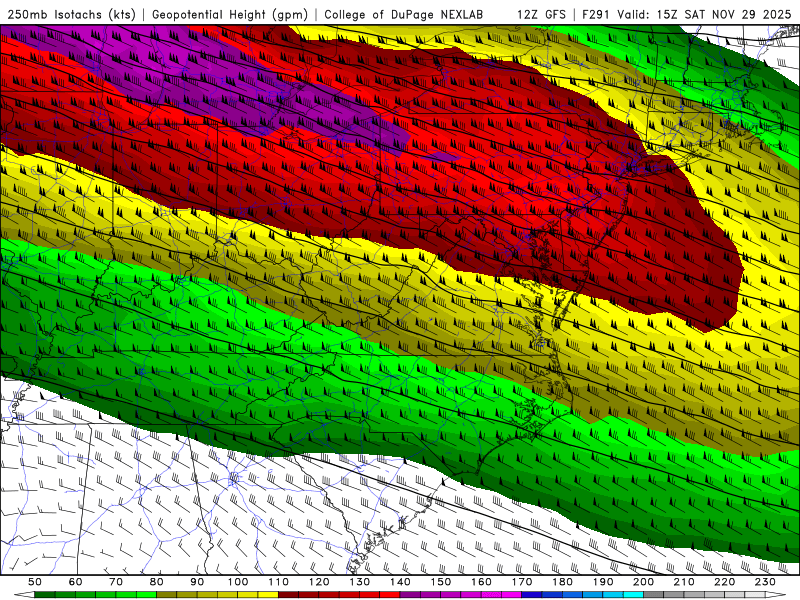Click the 220 knot legend label
Image resolution: width=800 pixels, height=600 pixels.
[724, 582]
